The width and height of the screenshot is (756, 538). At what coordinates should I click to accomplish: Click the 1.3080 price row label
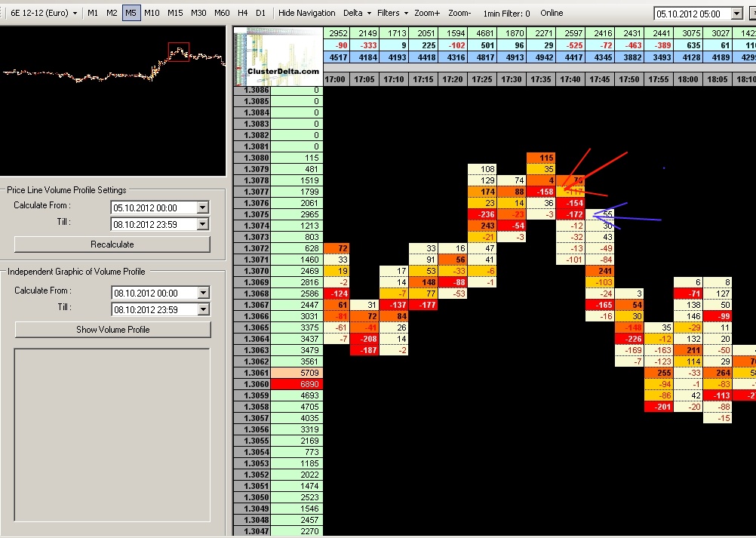(252, 158)
